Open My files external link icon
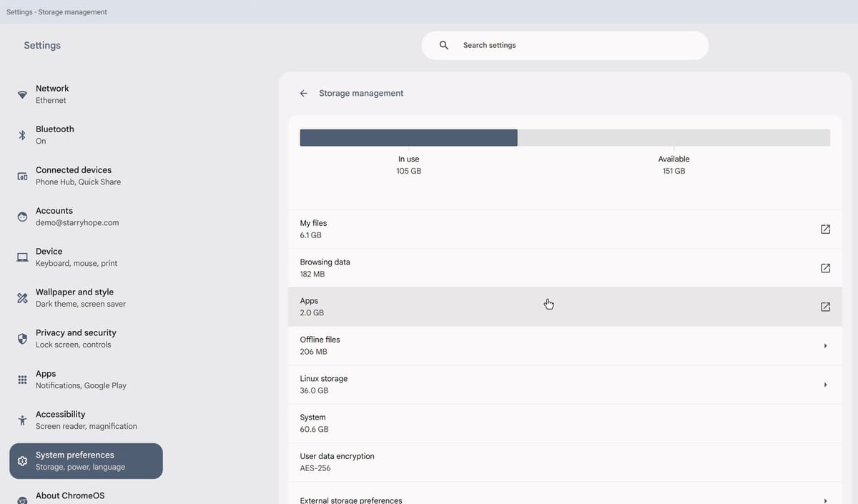 point(825,229)
